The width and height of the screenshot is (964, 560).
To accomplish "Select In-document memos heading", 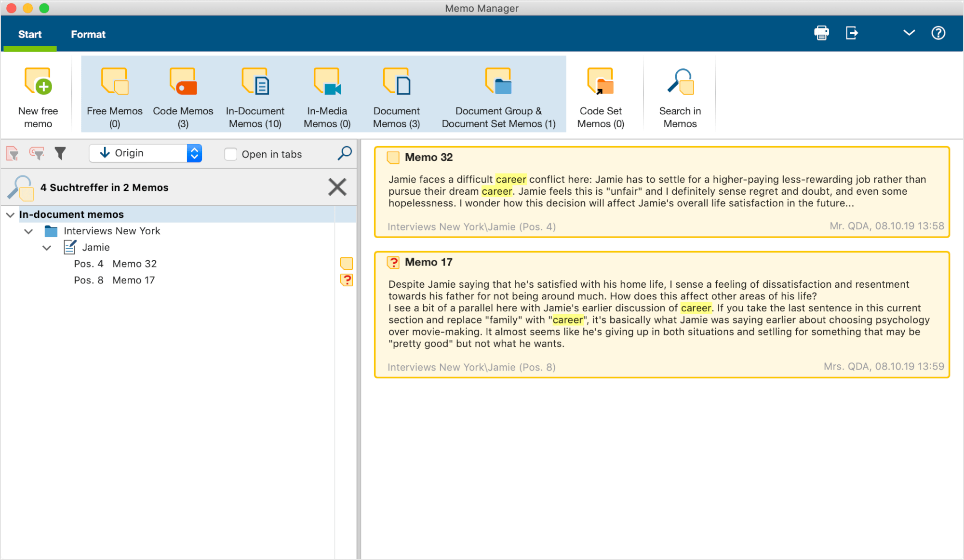I will (x=71, y=214).
